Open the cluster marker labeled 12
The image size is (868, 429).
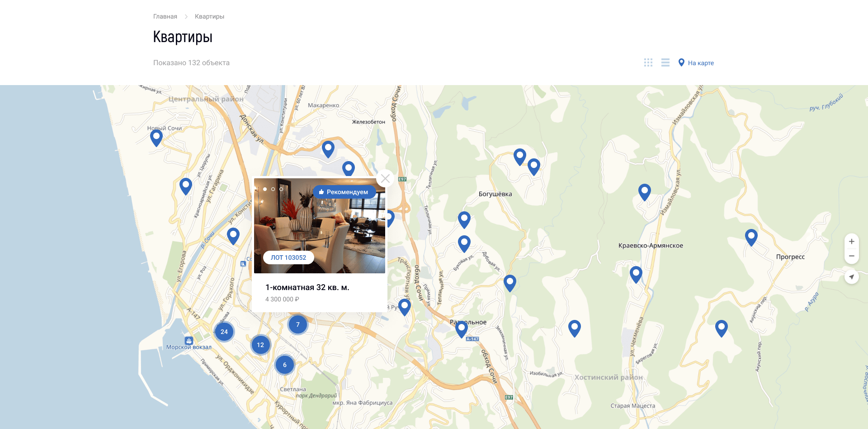point(260,345)
